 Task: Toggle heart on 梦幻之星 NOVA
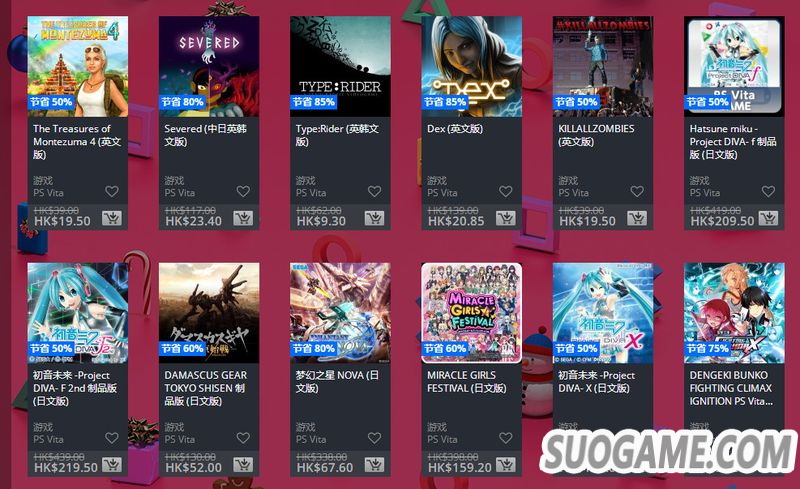pos(374,438)
